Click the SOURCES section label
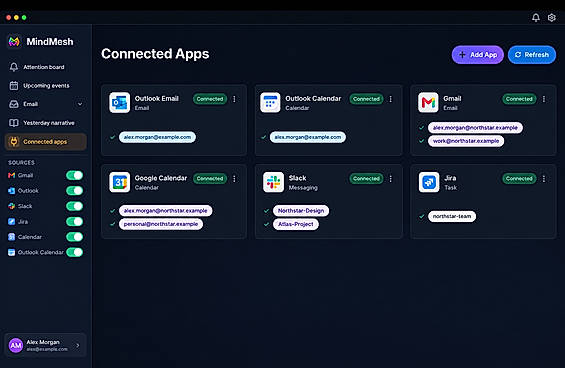This screenshot has height=368, width=565. (x=21, y=163)
